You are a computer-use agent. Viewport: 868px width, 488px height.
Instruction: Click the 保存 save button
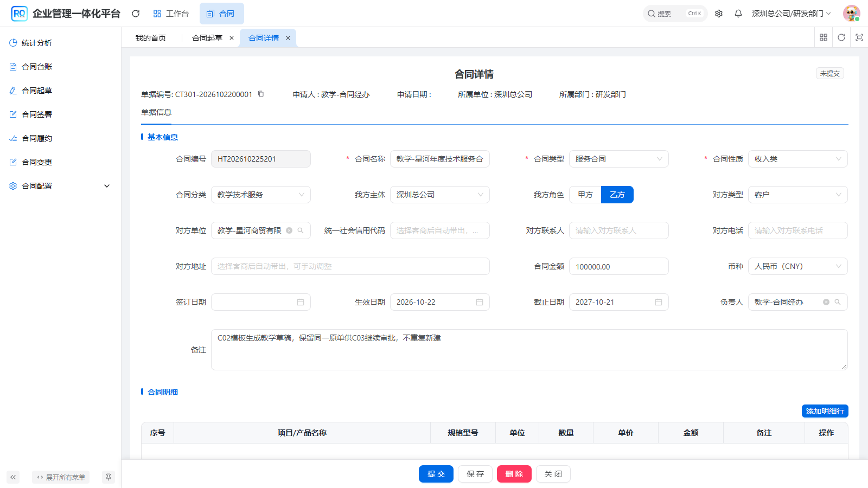click(475, 474)
